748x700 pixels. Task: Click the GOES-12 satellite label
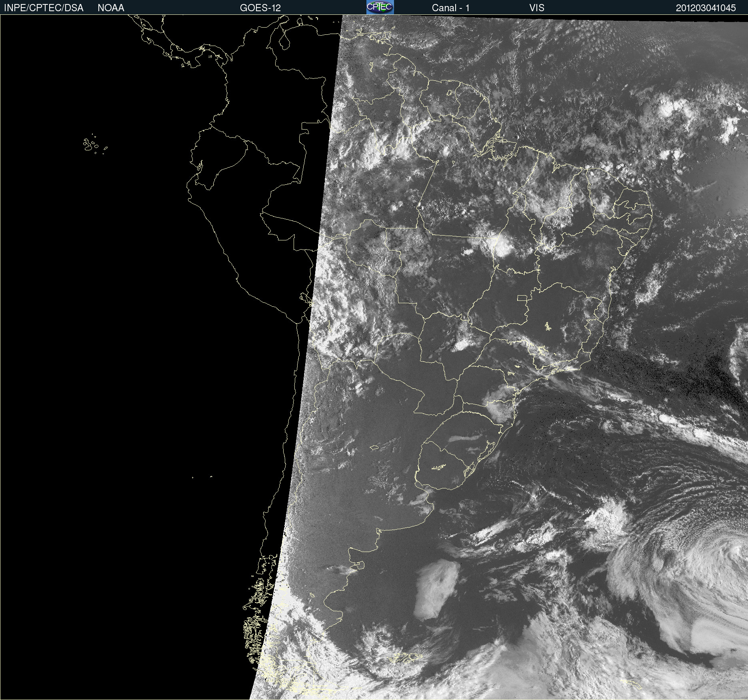click(x=260, y=8)
